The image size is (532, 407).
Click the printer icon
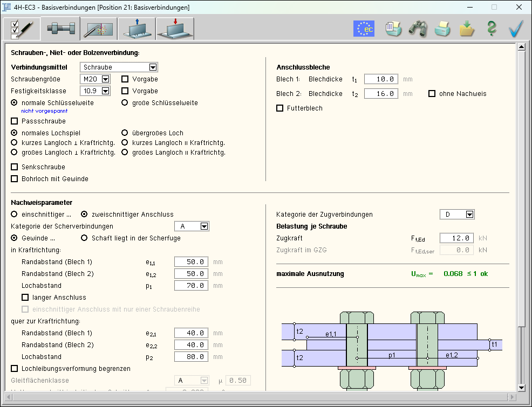pyautogui.click(x=443, y=29)
